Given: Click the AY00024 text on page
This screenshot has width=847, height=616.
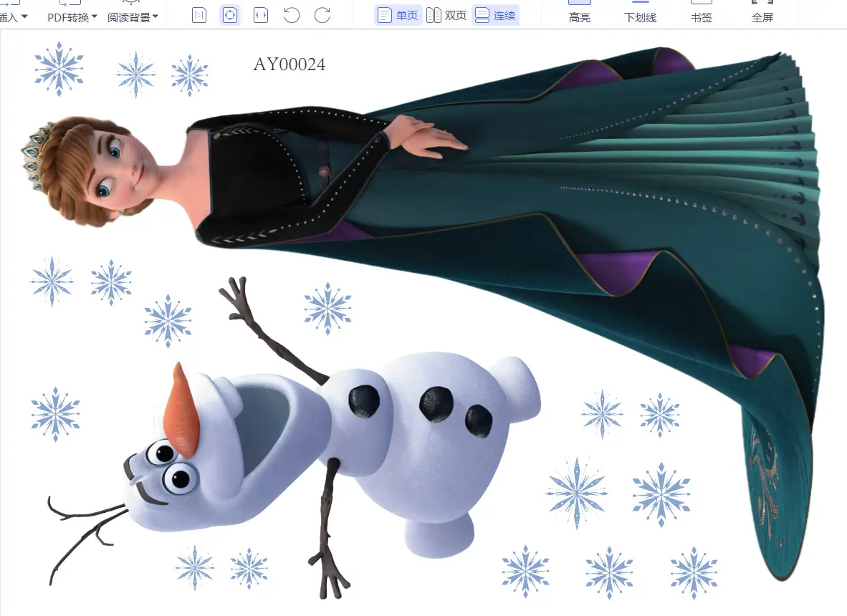Looking at the screenshot, I should pos(289,64).
